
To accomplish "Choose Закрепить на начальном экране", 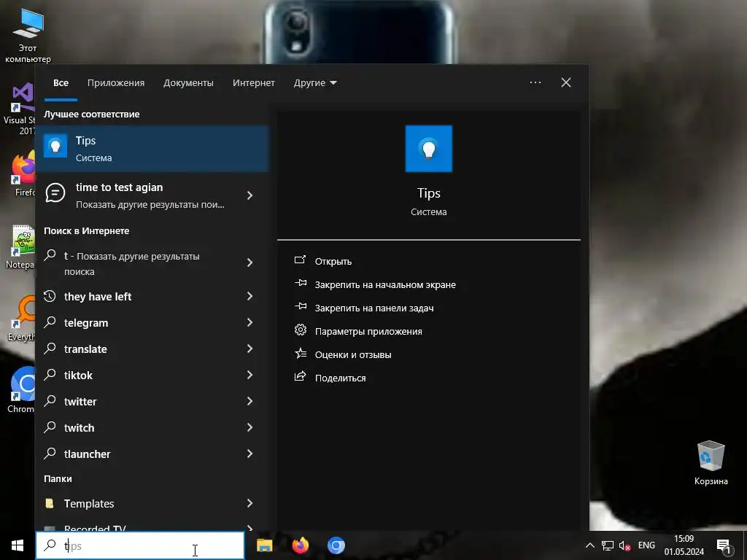I will (x=385, y=285).
